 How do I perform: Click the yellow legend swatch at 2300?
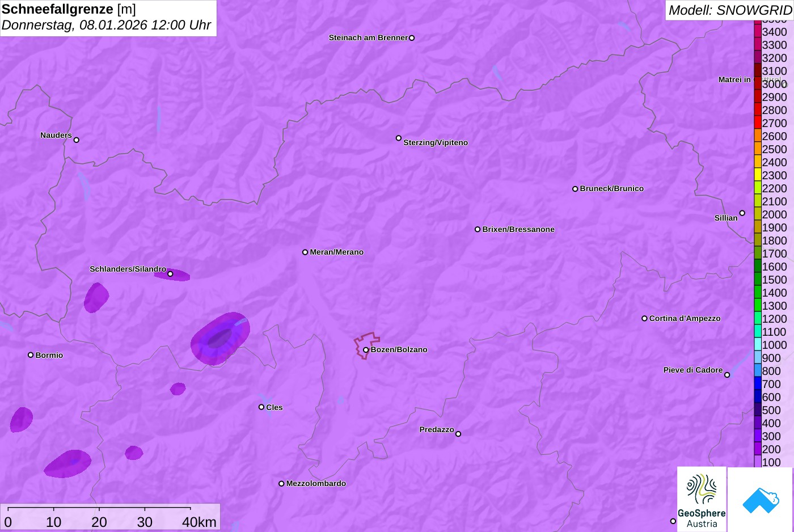tap(758, 175)
